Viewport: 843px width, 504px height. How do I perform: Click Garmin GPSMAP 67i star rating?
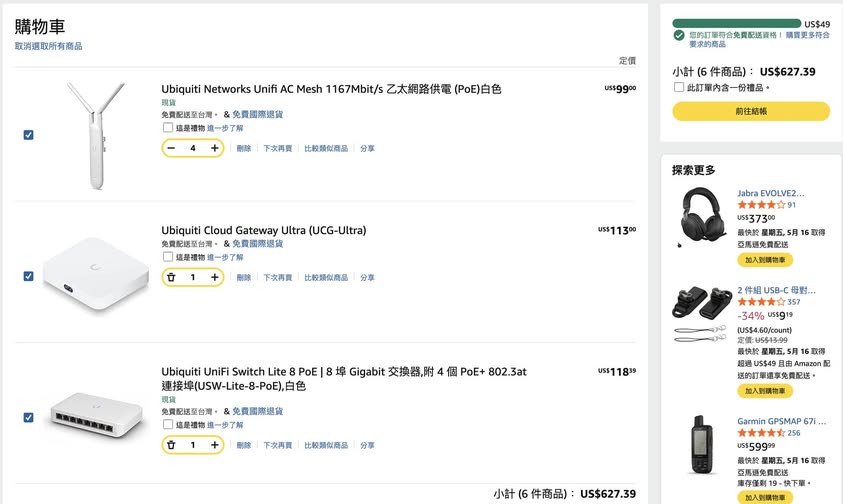(x=760, y=433)
